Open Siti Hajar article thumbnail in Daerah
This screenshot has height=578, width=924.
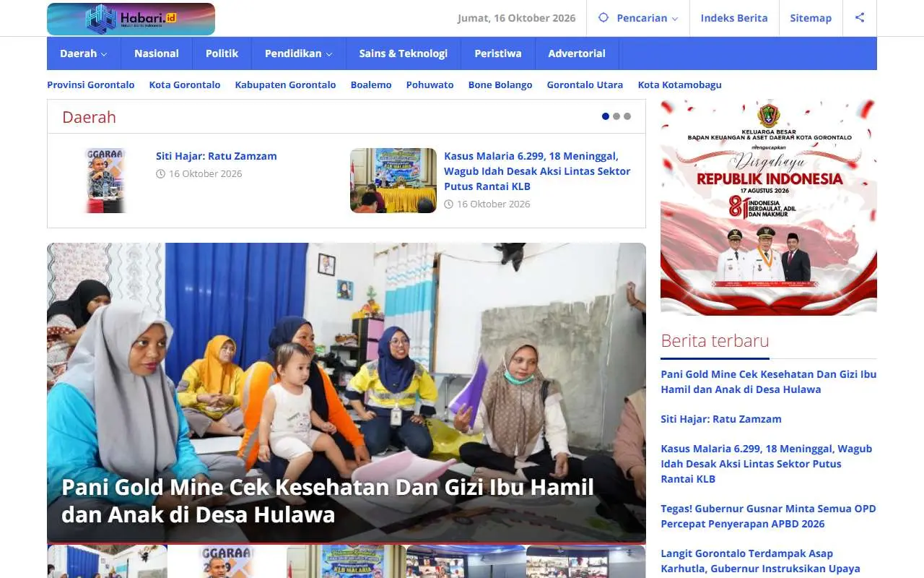click(105, 181)
